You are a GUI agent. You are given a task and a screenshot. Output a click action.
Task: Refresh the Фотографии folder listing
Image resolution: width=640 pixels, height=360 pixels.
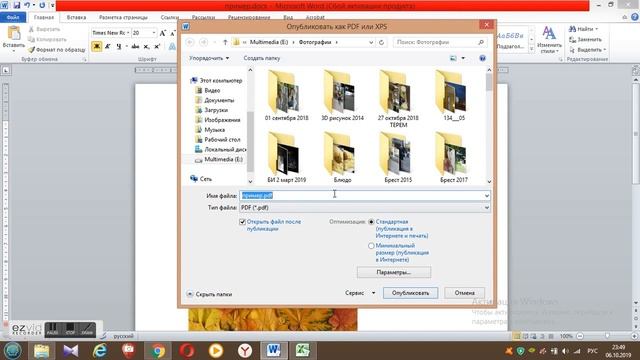coord(381,42)
